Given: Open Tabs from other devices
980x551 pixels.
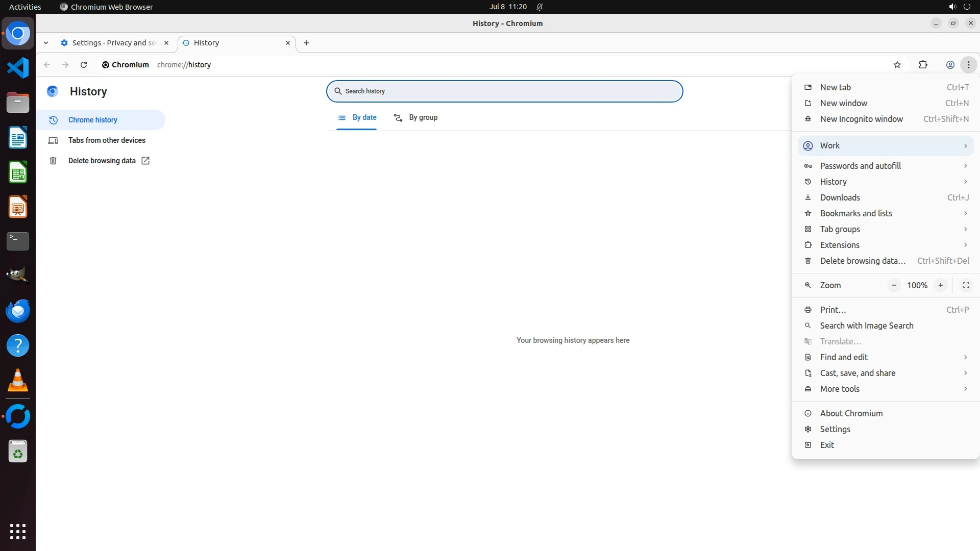Looking at the screenshot, I should [x=107, y=140].
